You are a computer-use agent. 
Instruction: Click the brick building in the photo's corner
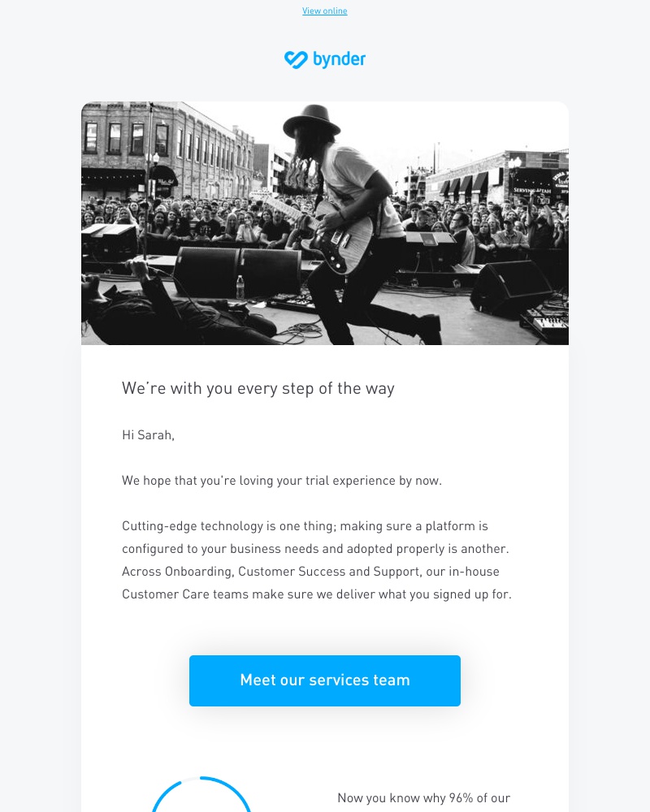(x=166, y=150)
